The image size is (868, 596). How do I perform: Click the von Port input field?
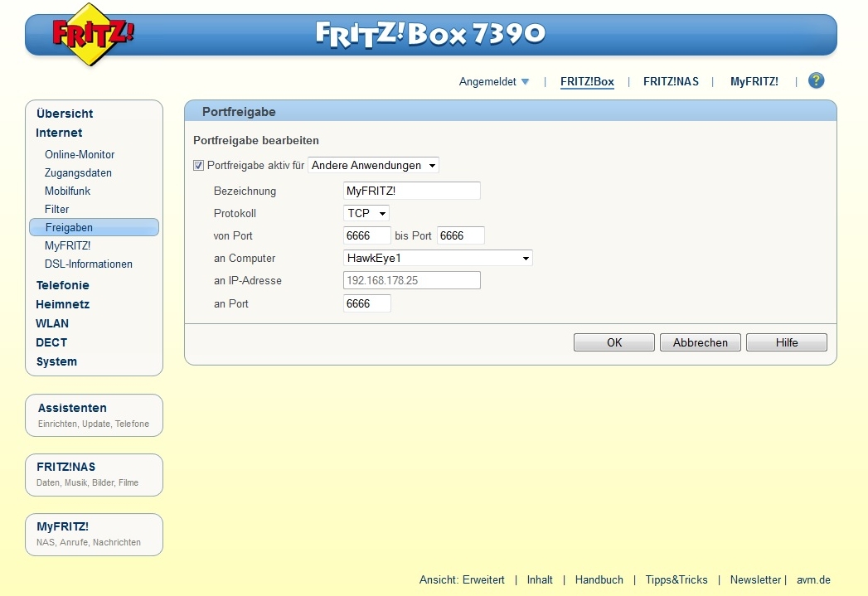(366, 235)
